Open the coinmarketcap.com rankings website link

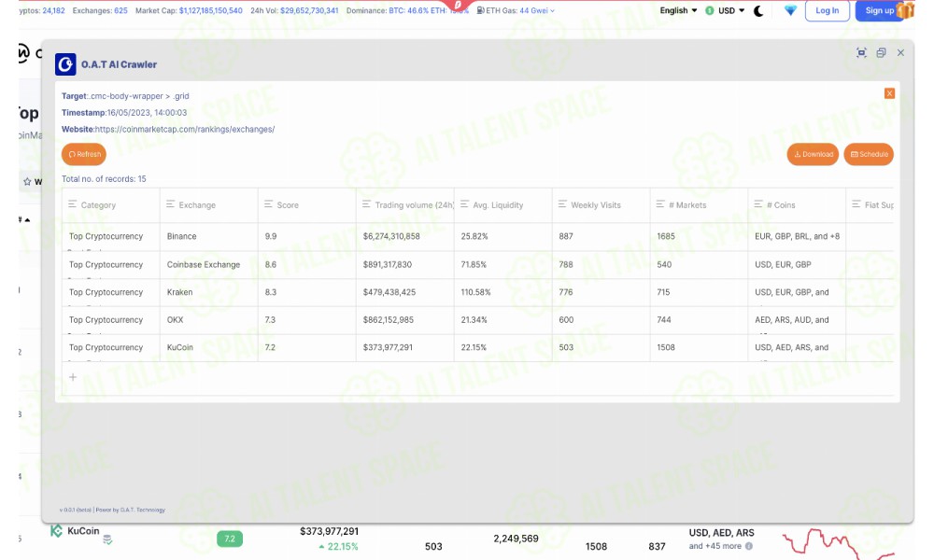tap(185, 129)
